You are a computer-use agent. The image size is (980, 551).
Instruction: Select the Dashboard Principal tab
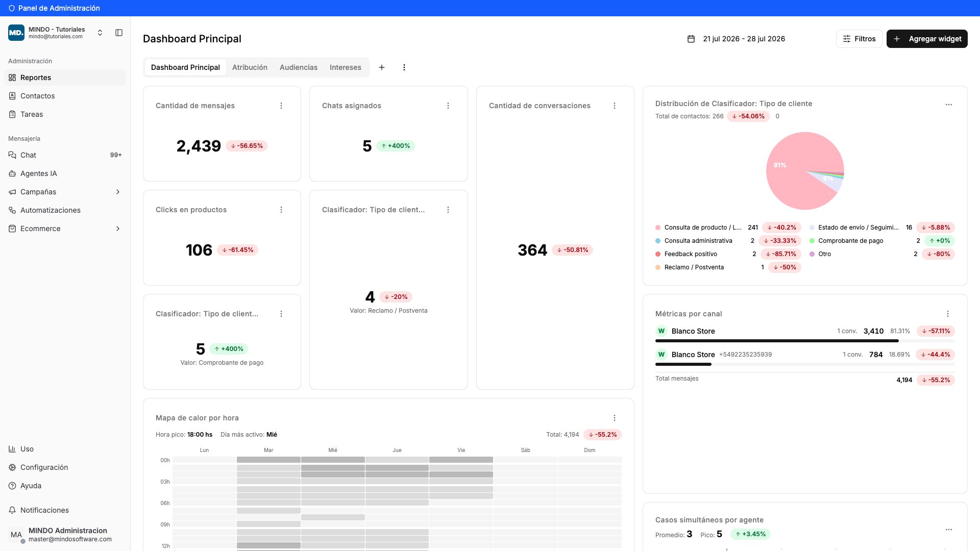click(x=185, y=67)
